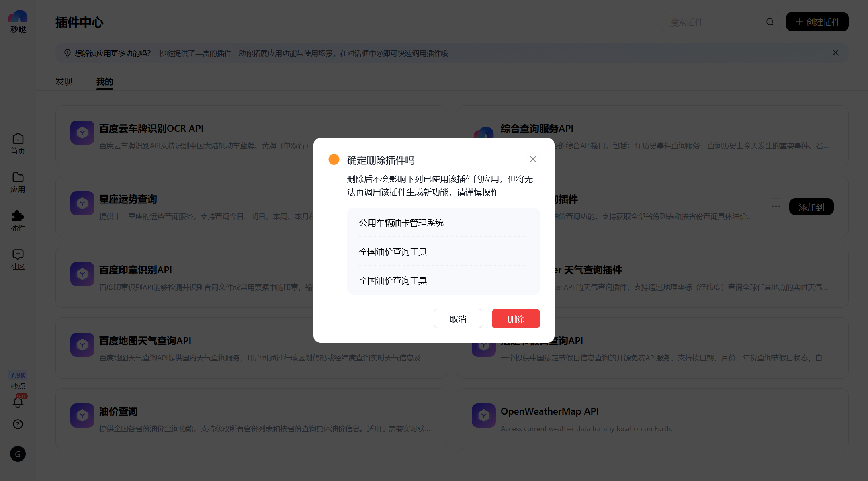Open the ellipsis more-options menu on the plugin card
The width and height of the screenshot is (868, 481).
coord(776,206)
